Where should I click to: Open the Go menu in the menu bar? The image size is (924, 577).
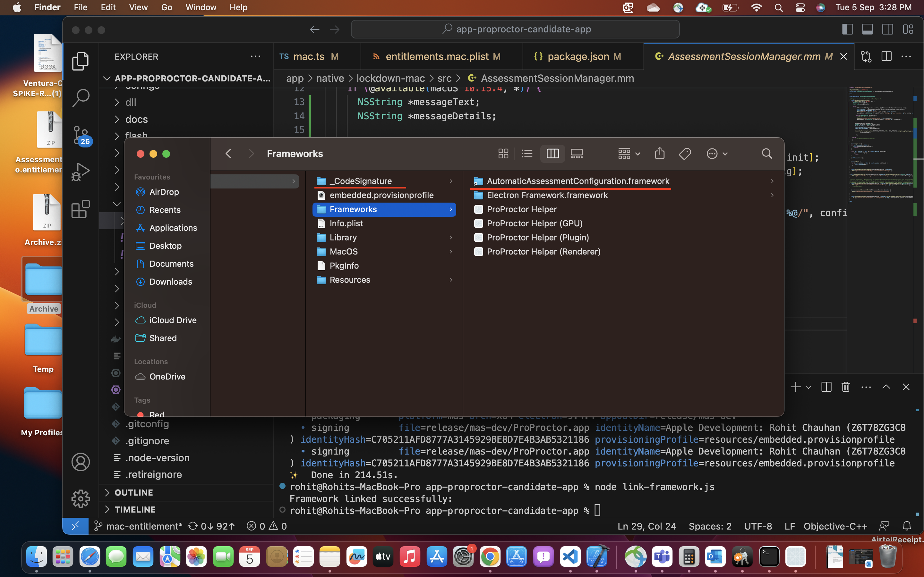(166, 7)
